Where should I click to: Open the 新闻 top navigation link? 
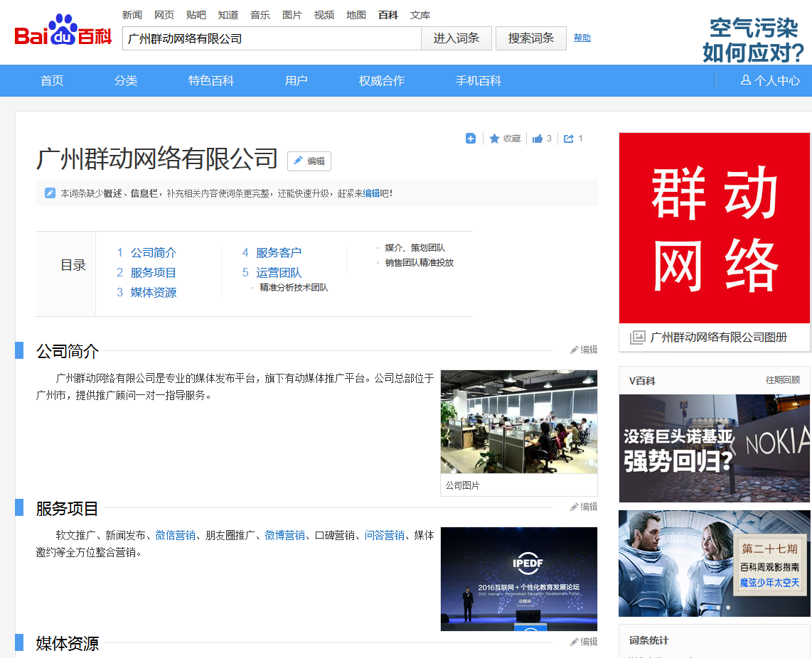point(132,15)
